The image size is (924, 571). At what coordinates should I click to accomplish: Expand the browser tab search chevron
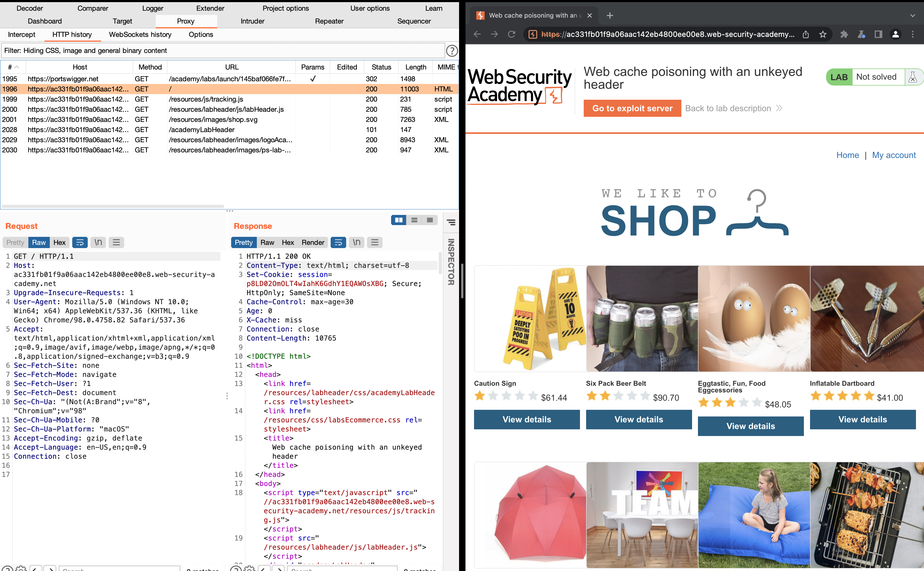click(x=912, y=16)
